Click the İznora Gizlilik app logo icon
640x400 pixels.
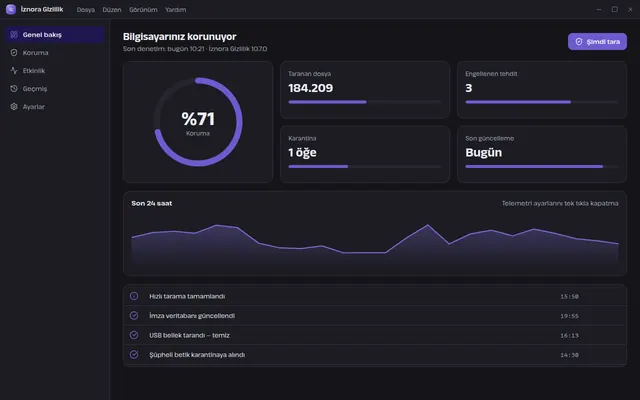11,9
